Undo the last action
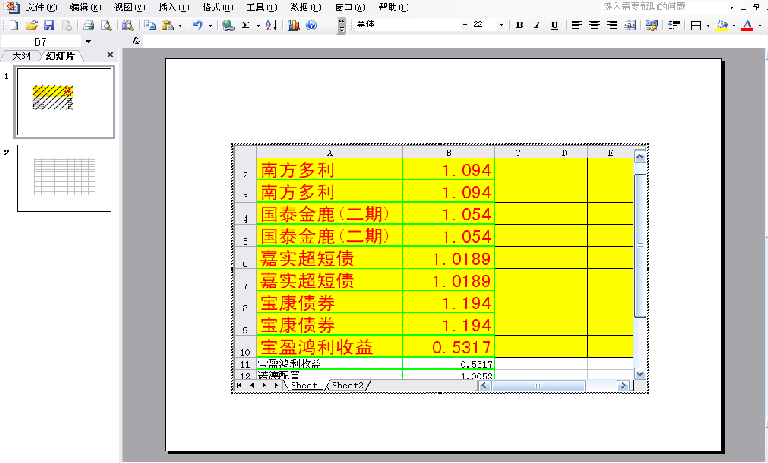768x463 pixels. point(198,25)
